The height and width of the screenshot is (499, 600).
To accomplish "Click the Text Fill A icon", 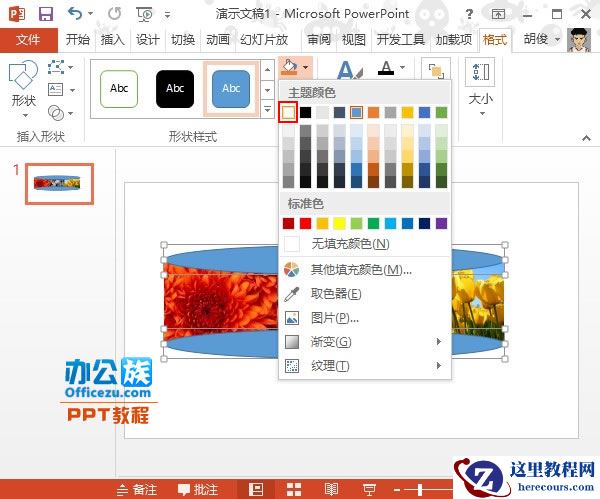I will tap(386, 68).
